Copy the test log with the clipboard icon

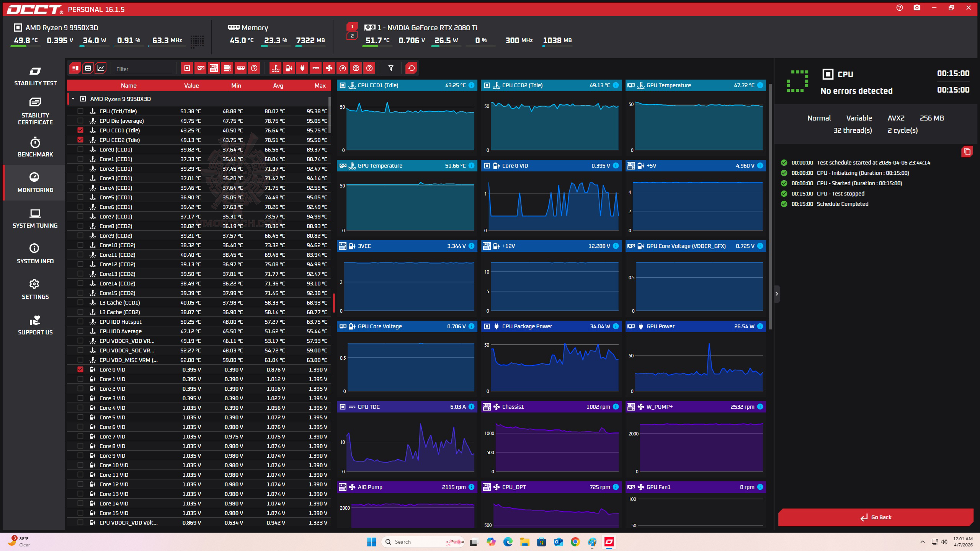click(x=967, y=152)
